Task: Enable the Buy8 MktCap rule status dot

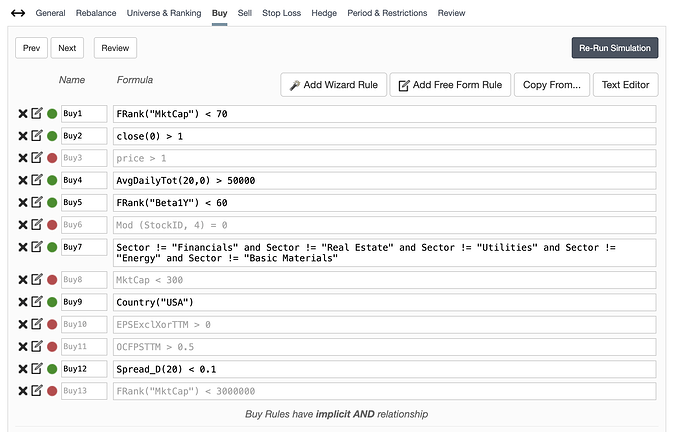Action: tap(52, 280)
